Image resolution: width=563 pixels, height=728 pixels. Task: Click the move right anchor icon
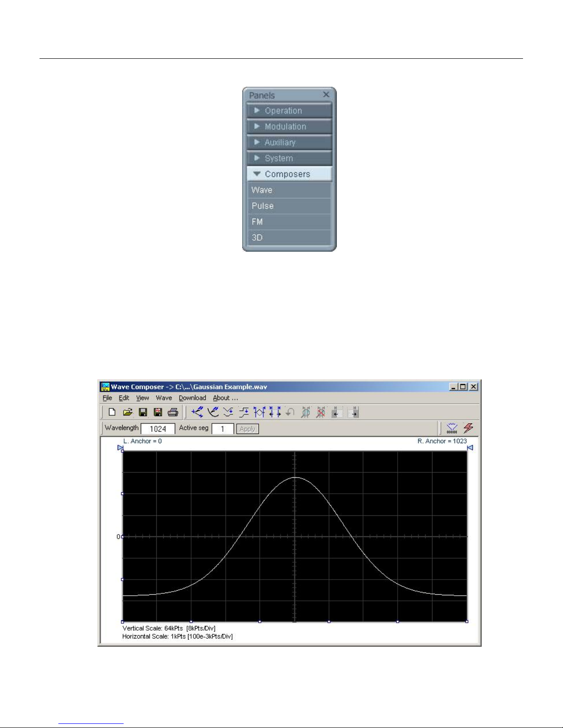pos(353,412)
